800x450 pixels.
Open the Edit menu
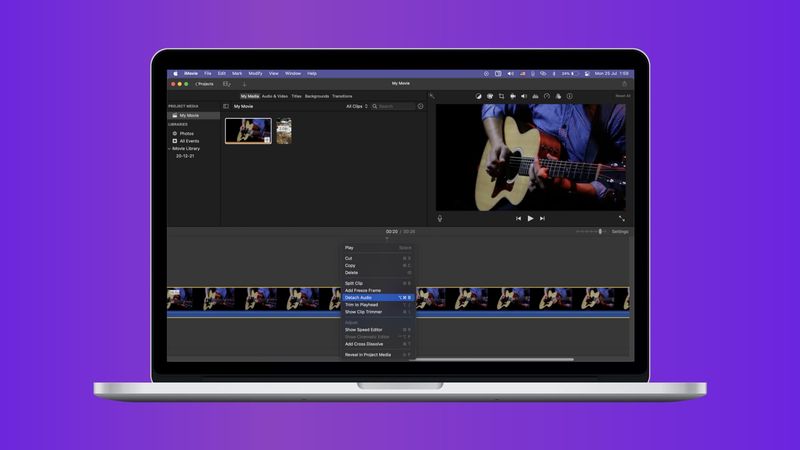click(x=221, y=73)
